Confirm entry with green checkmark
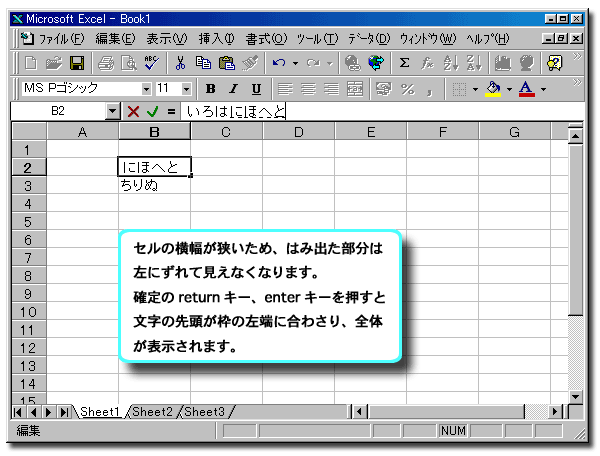 pyautogui.click(x=153, y=111)
